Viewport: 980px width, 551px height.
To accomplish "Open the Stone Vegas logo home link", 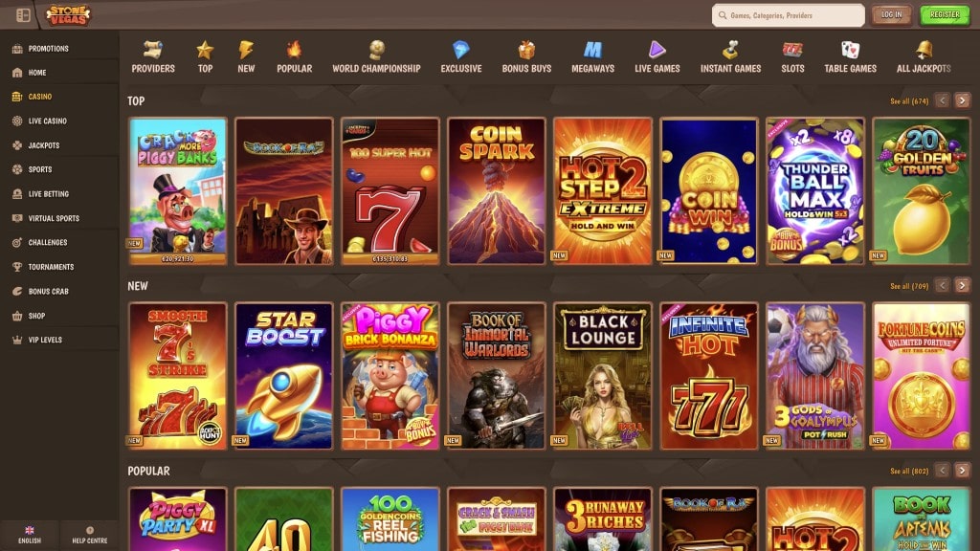I will [x=68, y=15].
